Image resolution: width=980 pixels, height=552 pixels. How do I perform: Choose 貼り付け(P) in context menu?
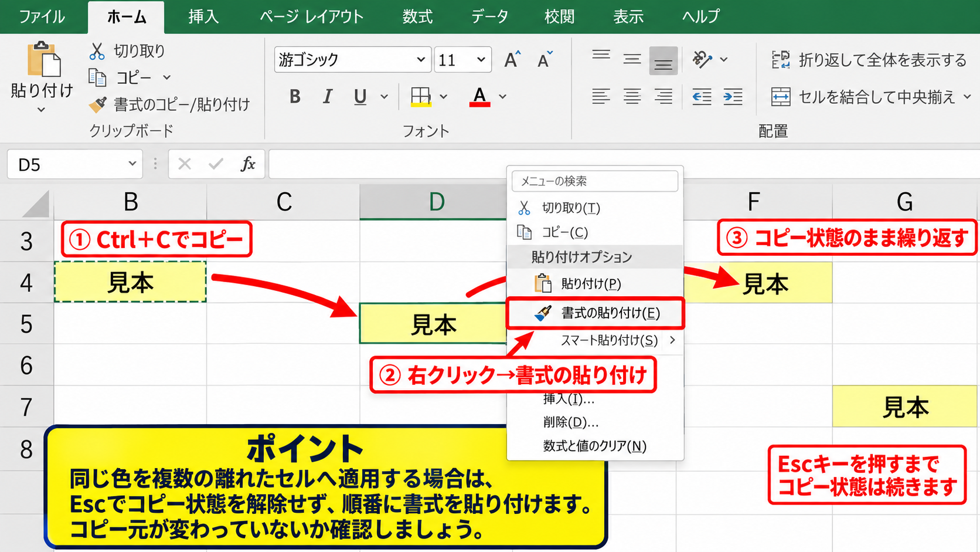[x=595, y=284]
